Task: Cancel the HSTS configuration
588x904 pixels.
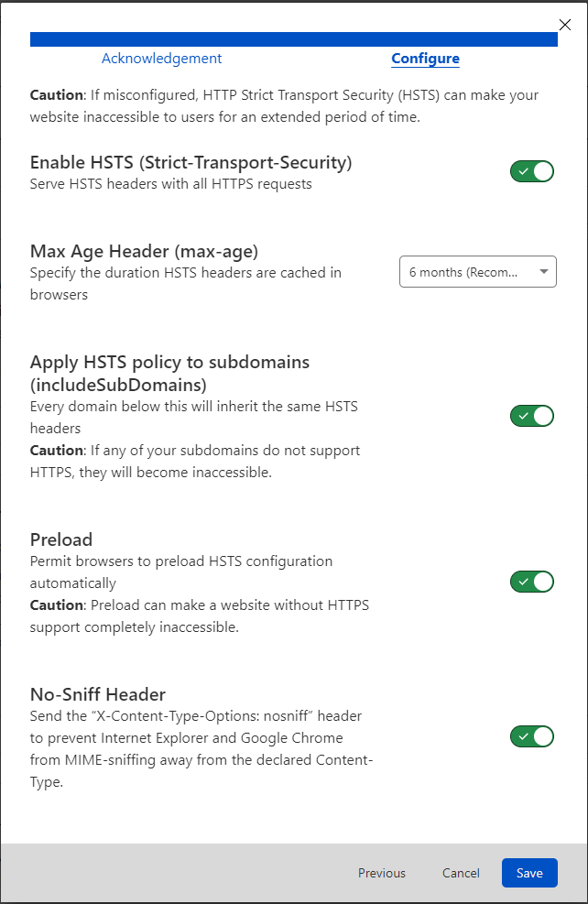Action: pyautogui.click(x=461, y=873)
